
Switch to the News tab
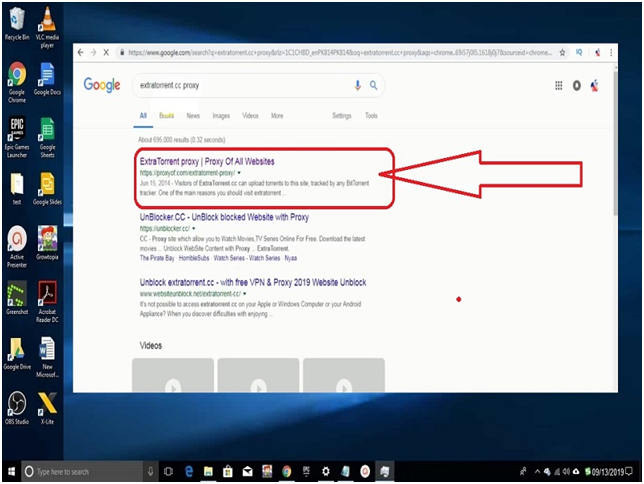point(193,116)
